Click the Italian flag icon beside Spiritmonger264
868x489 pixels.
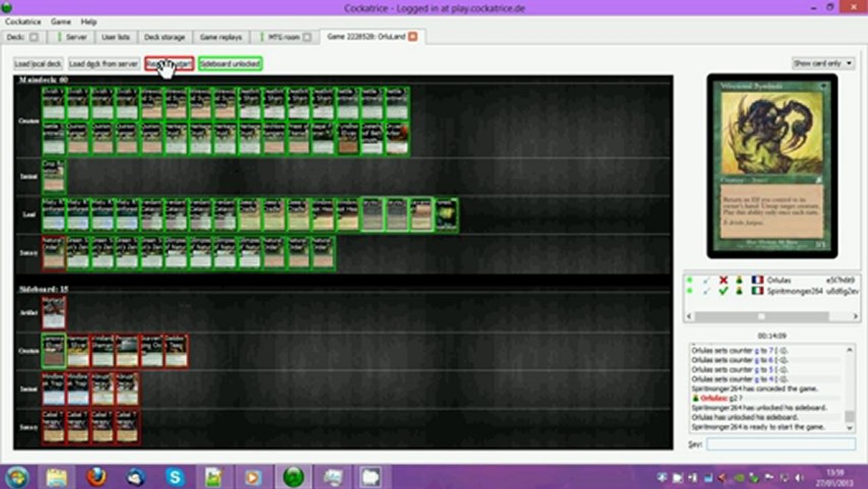pos(757,291)
